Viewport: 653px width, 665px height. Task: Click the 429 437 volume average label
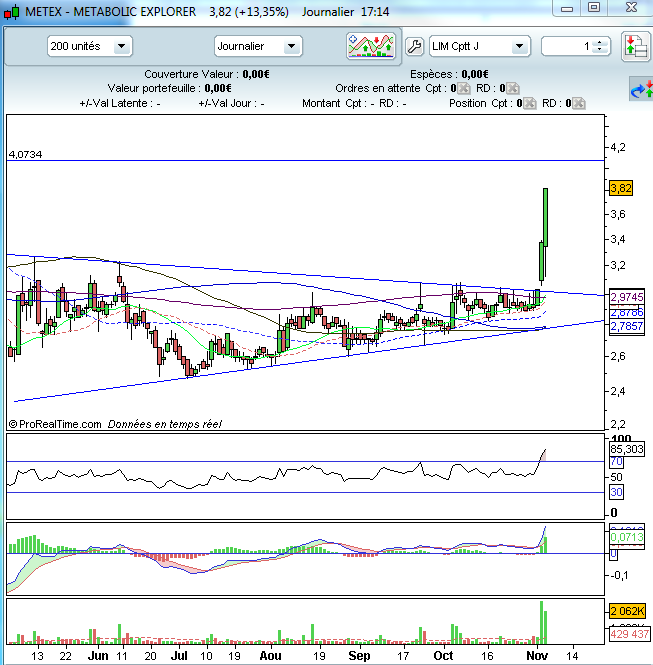629,634
